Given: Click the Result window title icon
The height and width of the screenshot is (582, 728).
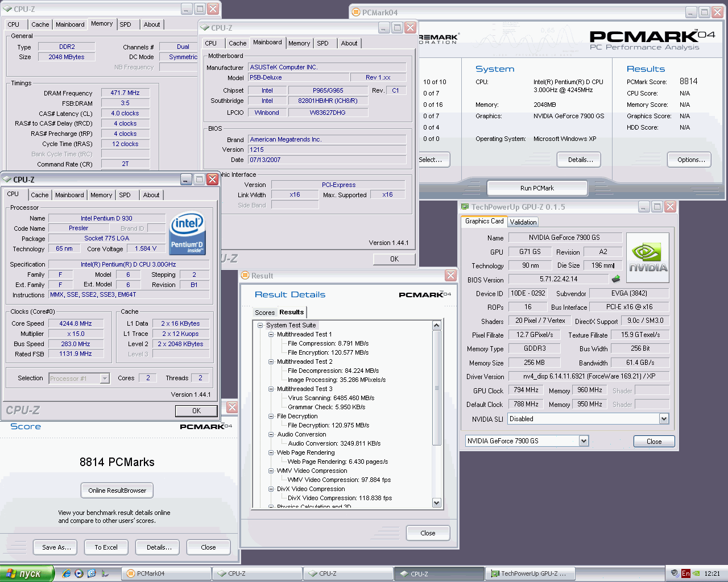Looking at the screenshot, I should [245, 276].
